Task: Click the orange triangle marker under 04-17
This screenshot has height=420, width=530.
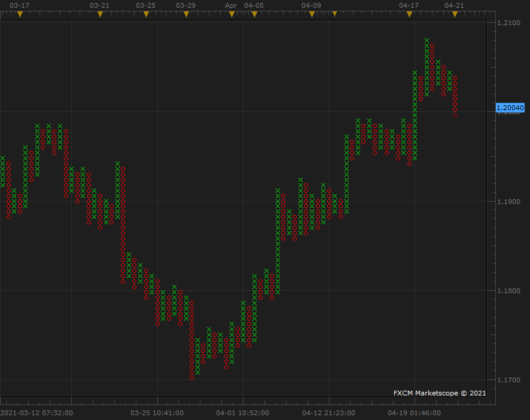Action: point(409,14)
